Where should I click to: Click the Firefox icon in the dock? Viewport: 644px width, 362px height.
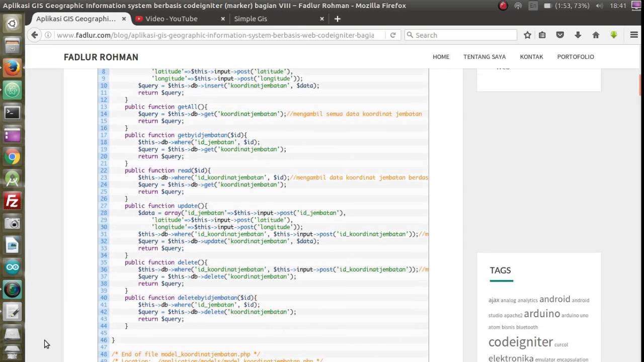coord(12,68)
